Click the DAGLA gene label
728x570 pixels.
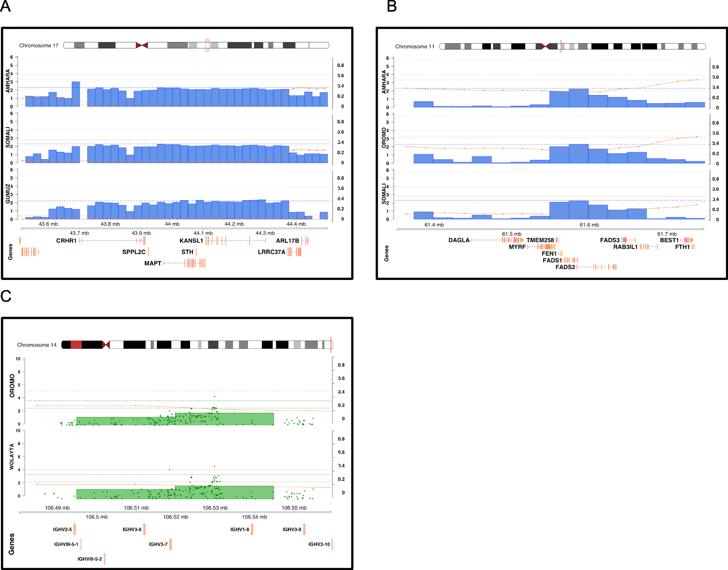459,240
